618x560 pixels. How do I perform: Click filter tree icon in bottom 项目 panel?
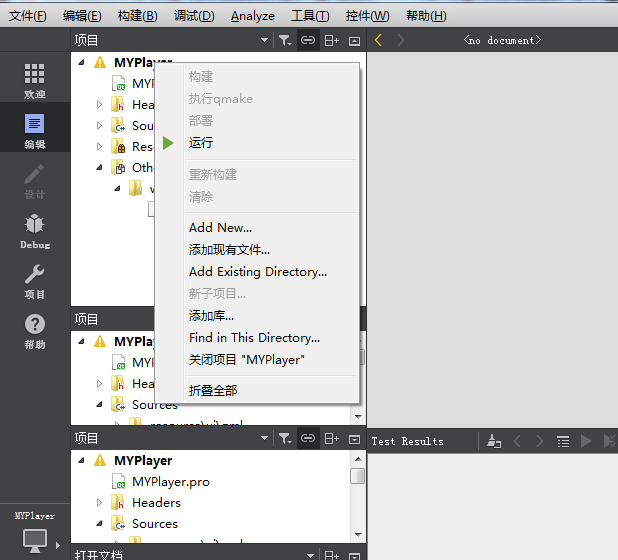tap(285, 438)
